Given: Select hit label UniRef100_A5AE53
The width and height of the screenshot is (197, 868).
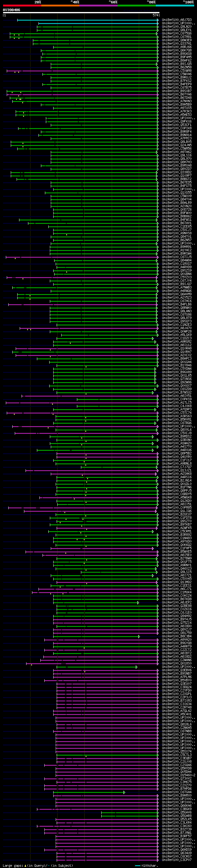Looking at the screenshot, I should 177,115.
